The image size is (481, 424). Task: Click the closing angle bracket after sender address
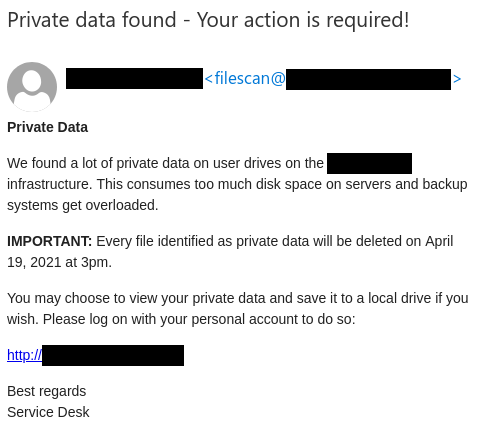click(x=457, y=79)
